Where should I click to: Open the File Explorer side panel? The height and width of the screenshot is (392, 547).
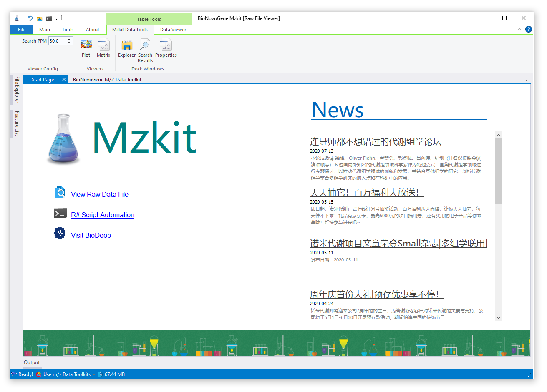coord(17,90)
